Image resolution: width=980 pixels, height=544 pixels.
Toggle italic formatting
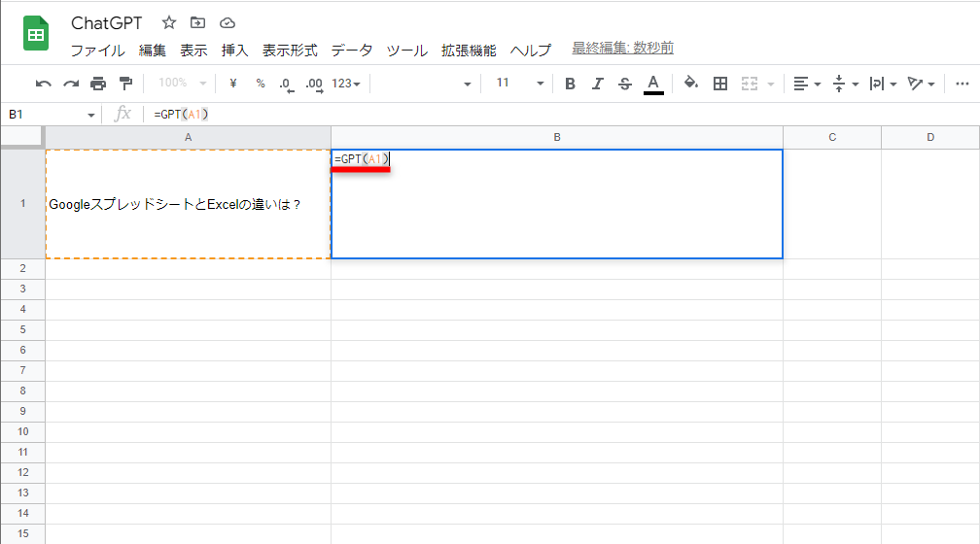pos(598,84)
